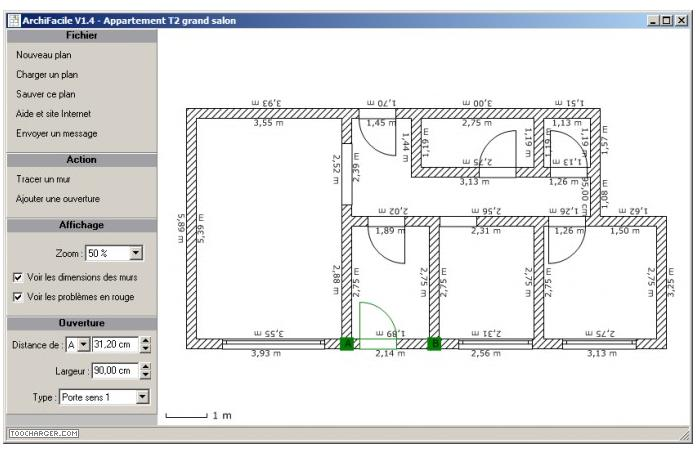Open the Zoom percentage dropdown

(137, 254)
